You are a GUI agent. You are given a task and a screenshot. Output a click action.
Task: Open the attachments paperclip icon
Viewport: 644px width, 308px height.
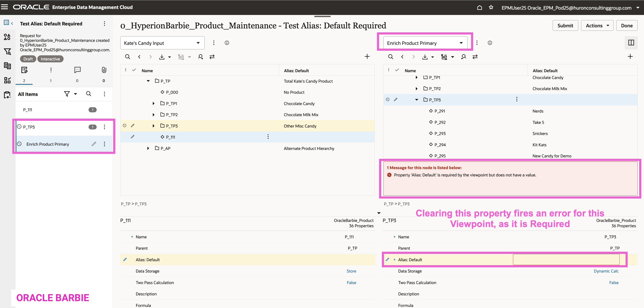point(104,70)
